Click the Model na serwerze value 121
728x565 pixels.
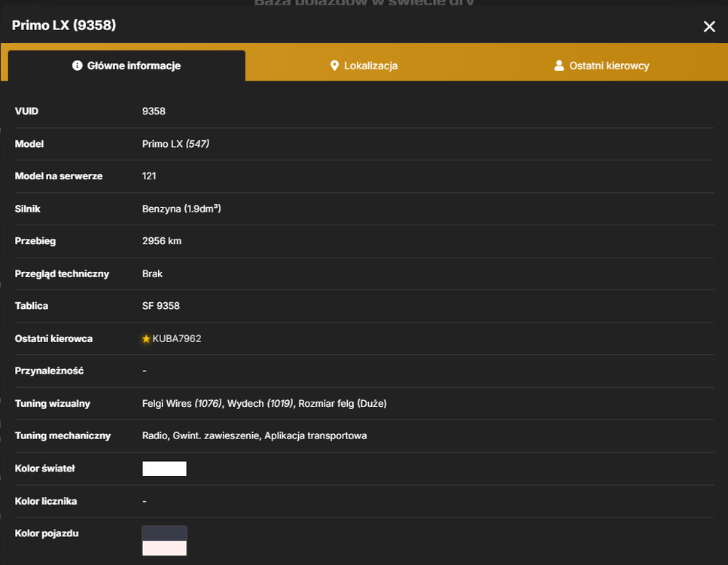coord(149,176)
